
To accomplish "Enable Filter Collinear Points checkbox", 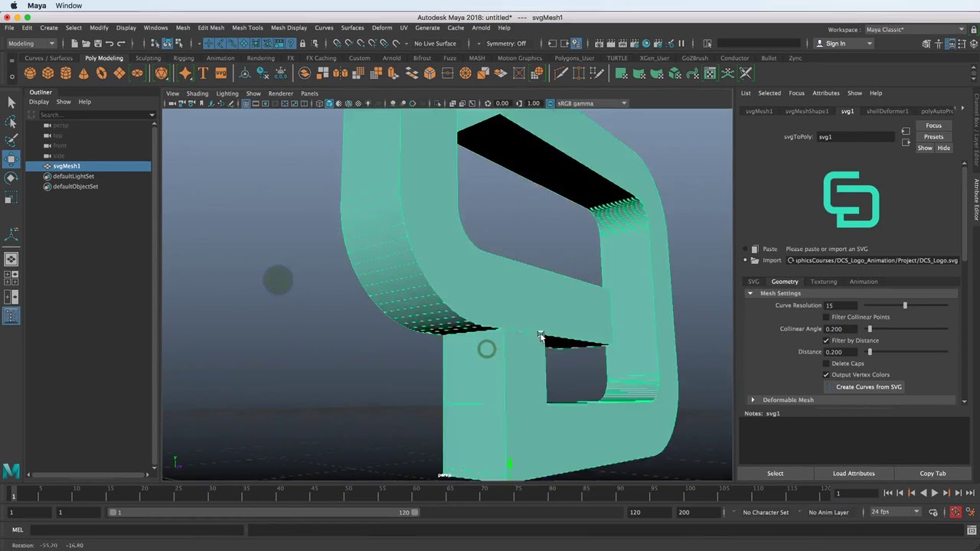I will (x=826, y=317).
